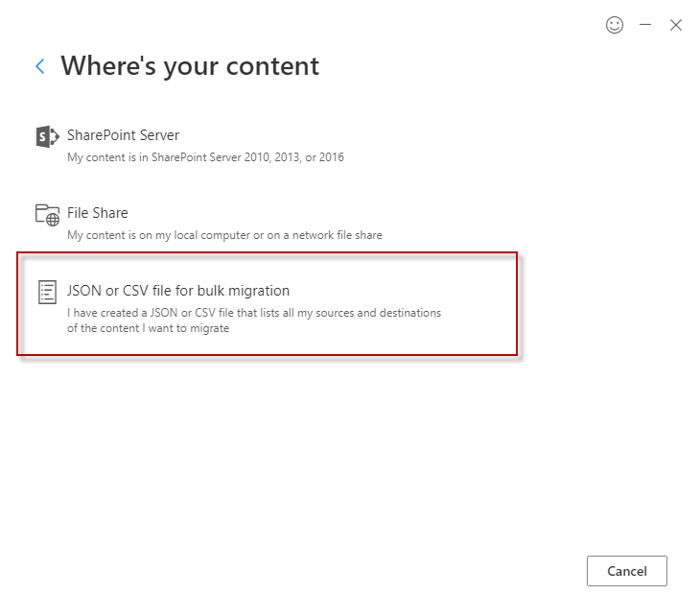Image resolution: width=700 pixels, height=594 pixels.
Task: Click the File Share folder icon
Action: point(47,214)
